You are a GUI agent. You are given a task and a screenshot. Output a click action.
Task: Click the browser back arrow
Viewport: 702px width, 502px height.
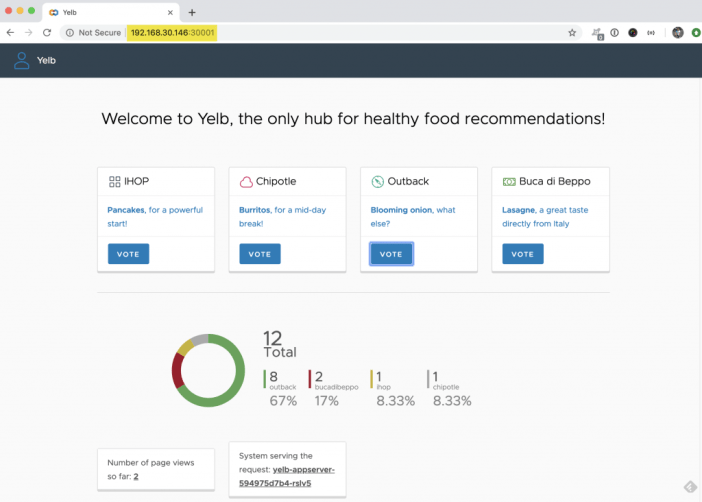(10, 33)
